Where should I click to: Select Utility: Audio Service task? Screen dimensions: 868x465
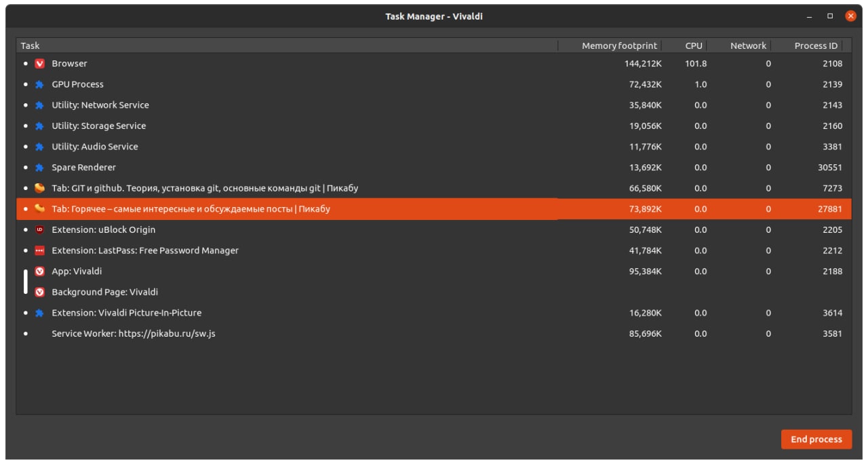pos(434,147)
